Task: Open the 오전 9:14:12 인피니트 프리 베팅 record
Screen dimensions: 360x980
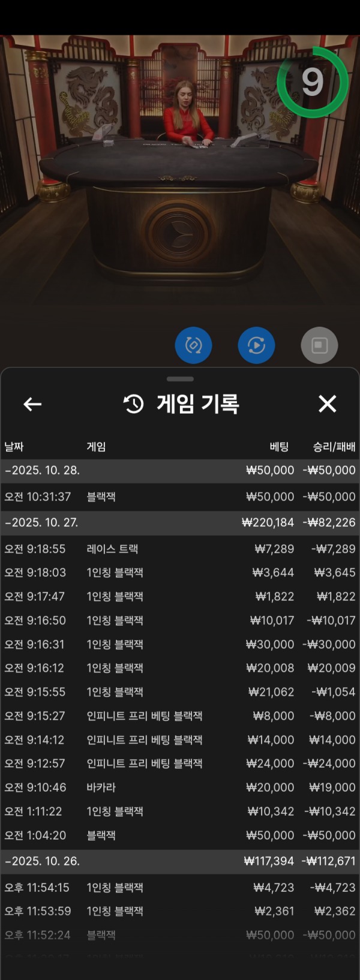Action: pyautogui.click(x=180, y=740)
